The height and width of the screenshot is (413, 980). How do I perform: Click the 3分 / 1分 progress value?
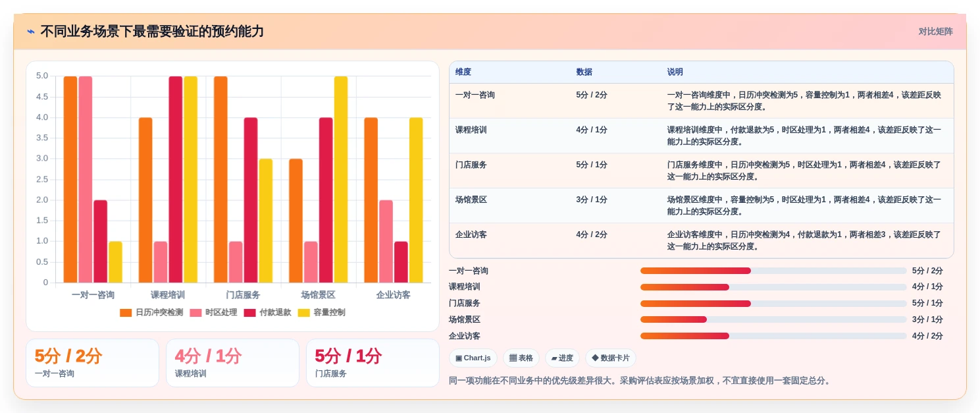tap(927, 319)
